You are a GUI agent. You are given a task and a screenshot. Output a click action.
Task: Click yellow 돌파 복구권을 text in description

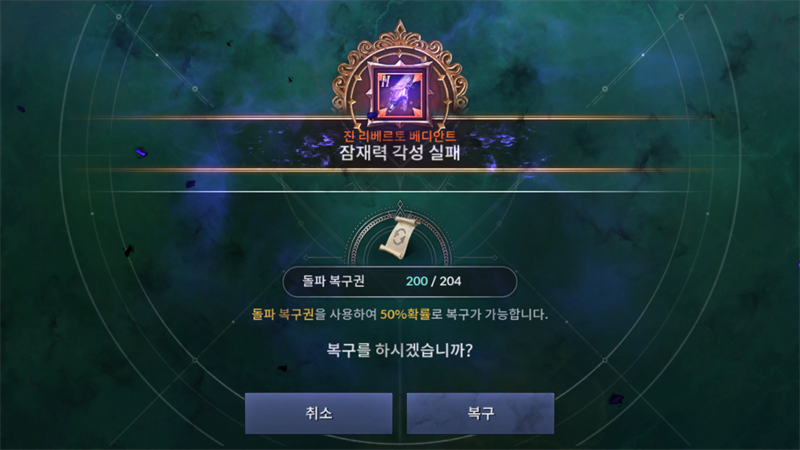point(289,314)
